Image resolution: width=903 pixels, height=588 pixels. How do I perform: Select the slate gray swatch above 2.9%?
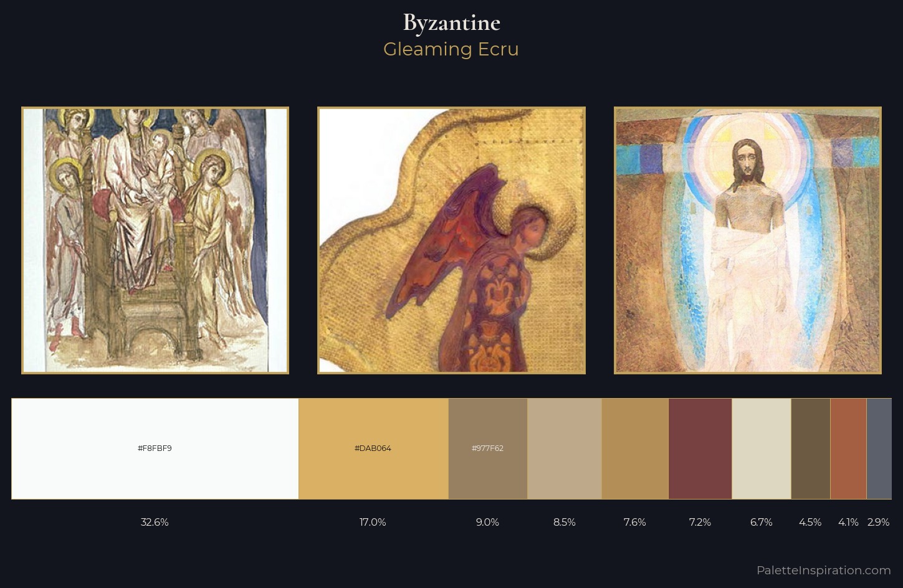879,448
